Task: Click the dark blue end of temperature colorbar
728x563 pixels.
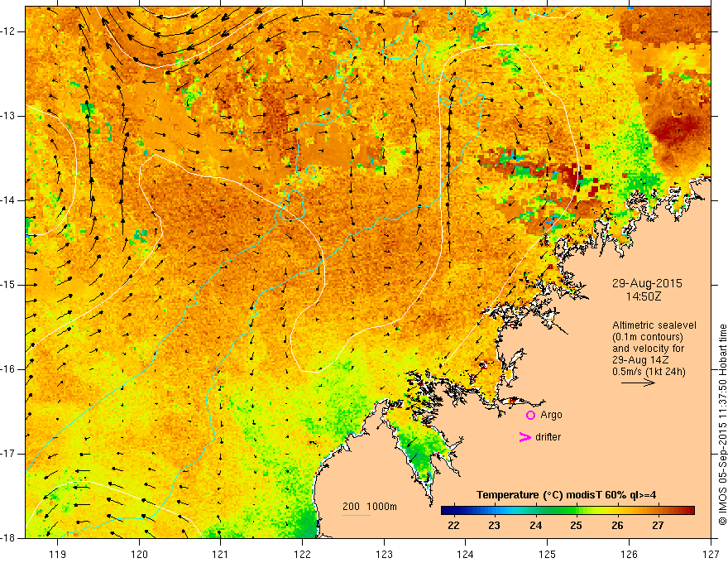Action: (446, 511)
